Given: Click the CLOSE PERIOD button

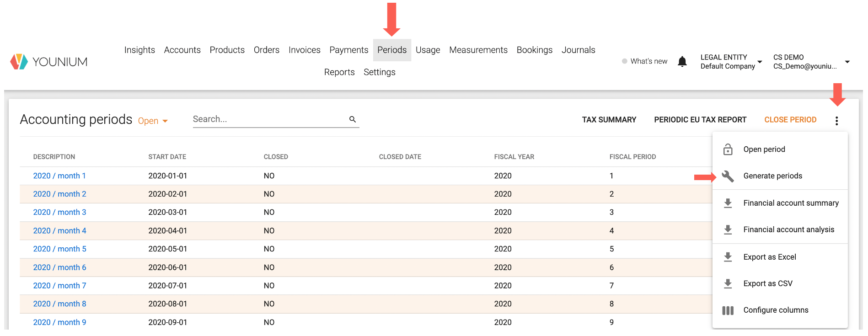Looking at the screenshot, I should 790,120.
